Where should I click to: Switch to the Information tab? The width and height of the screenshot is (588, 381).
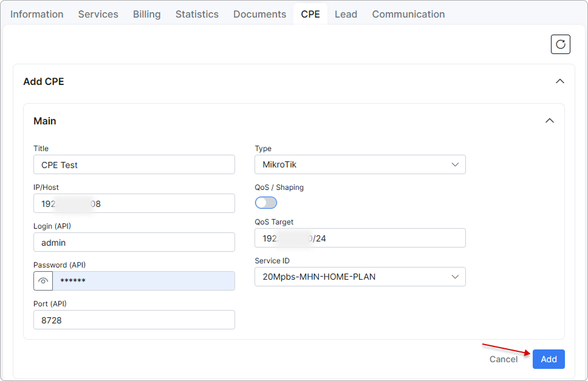pyautogui.click(x=36, y=14)
